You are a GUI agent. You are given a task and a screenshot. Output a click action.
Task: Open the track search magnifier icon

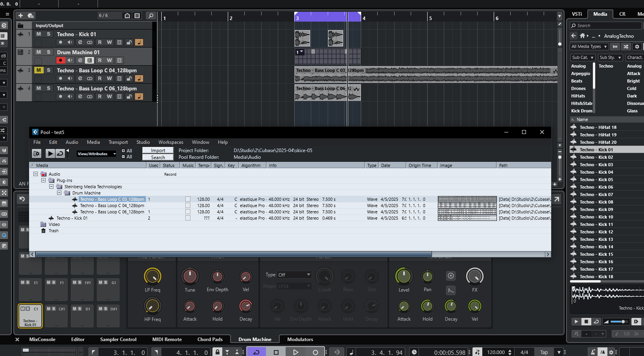click(151, 16)
